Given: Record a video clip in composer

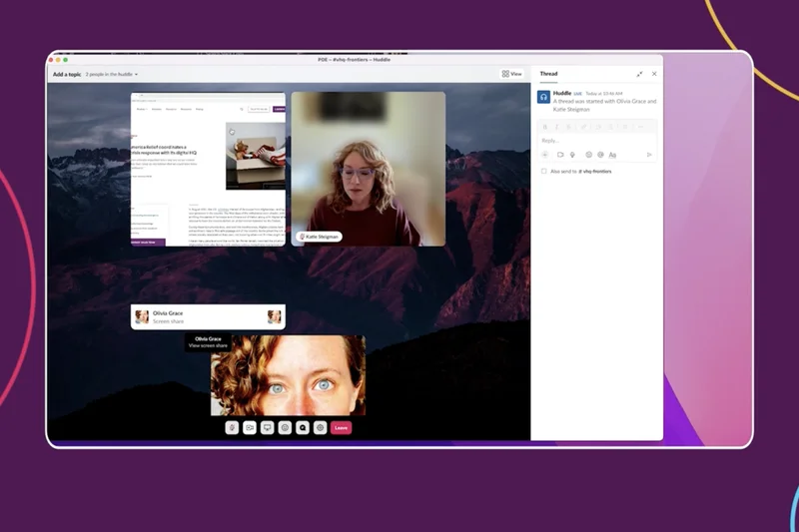Looking at the screenshot, I should [x=560, y=155].
